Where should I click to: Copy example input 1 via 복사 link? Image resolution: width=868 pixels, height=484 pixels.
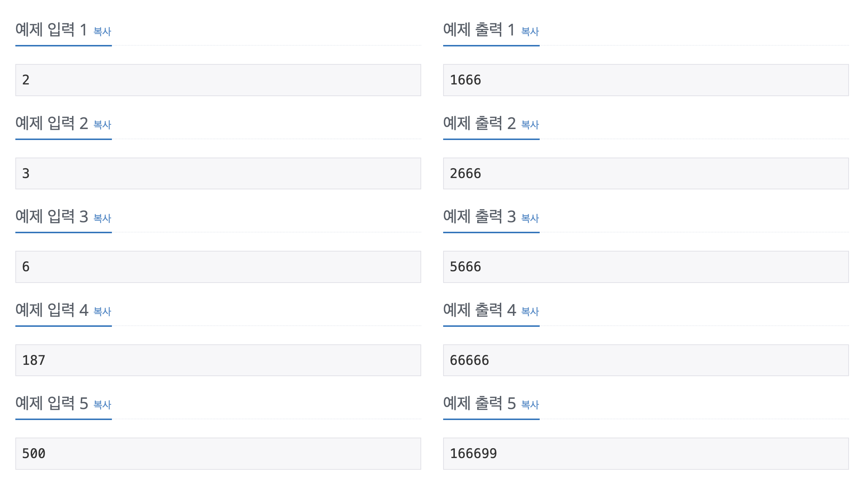(x=102, y=31)
